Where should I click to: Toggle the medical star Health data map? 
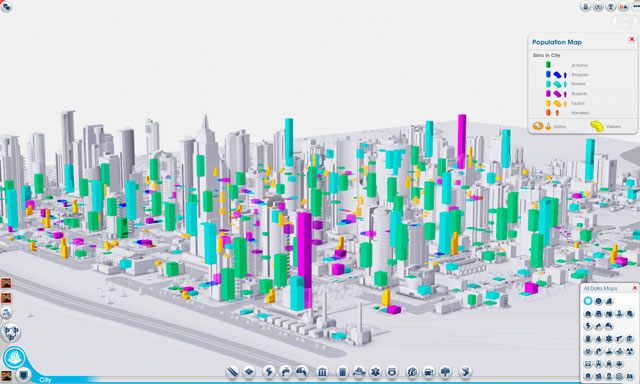(x=609, y=339)
